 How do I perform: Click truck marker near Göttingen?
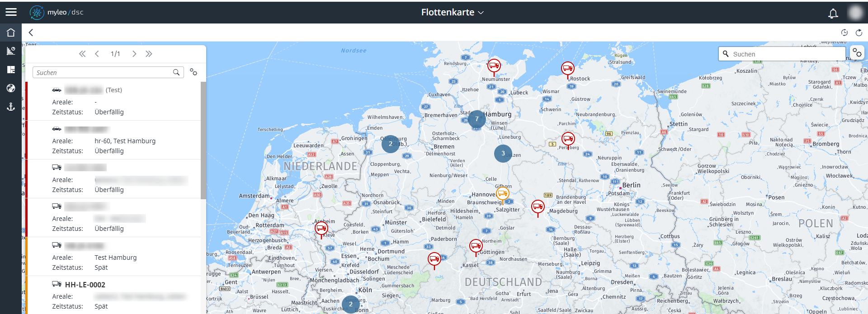point(476,247)
